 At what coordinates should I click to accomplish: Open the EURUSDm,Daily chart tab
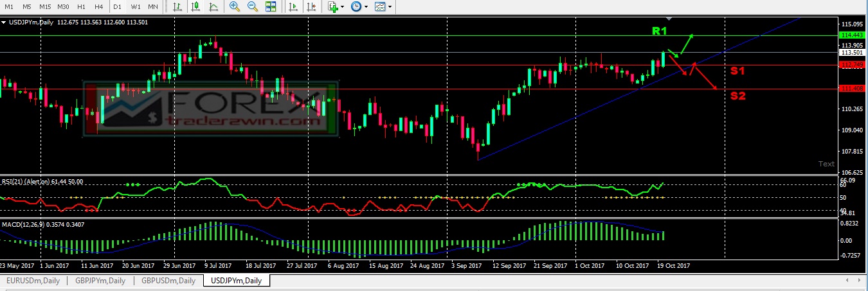pyautogui.click(x=33, y=281)
